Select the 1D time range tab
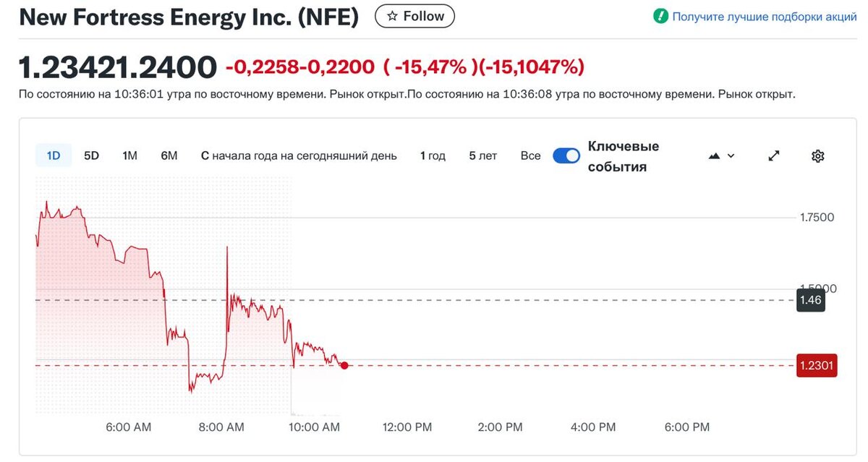This screenshot has height=462, width=868. click(x=54, y=155)
